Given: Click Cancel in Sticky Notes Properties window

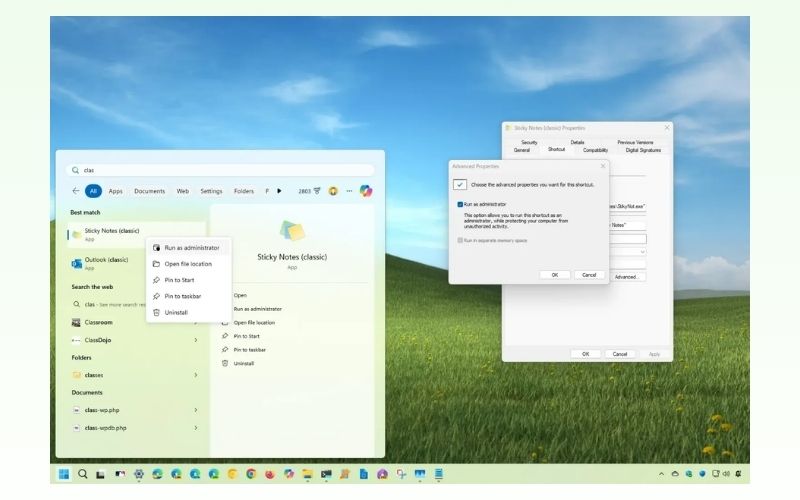Looking at the screenshot, I should coord(620,354).
